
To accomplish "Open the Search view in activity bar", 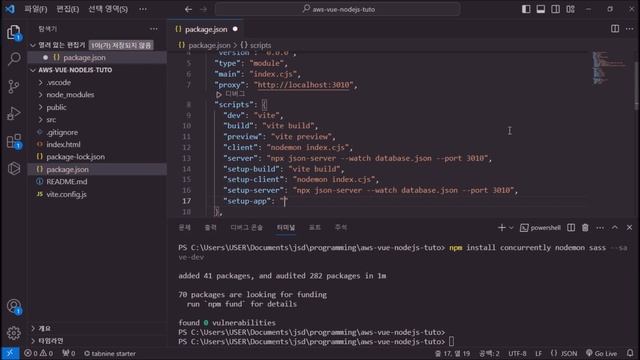I will tap(14, 59).
